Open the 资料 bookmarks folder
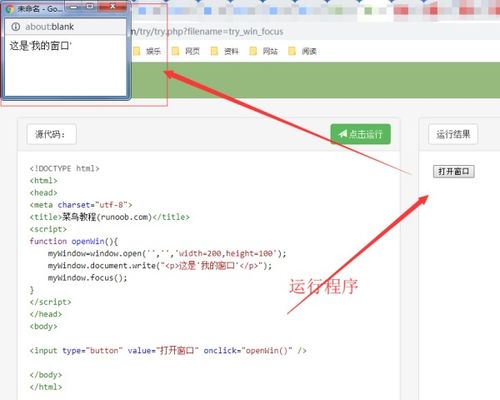This screenshot has width=500, height=400. 225,51
